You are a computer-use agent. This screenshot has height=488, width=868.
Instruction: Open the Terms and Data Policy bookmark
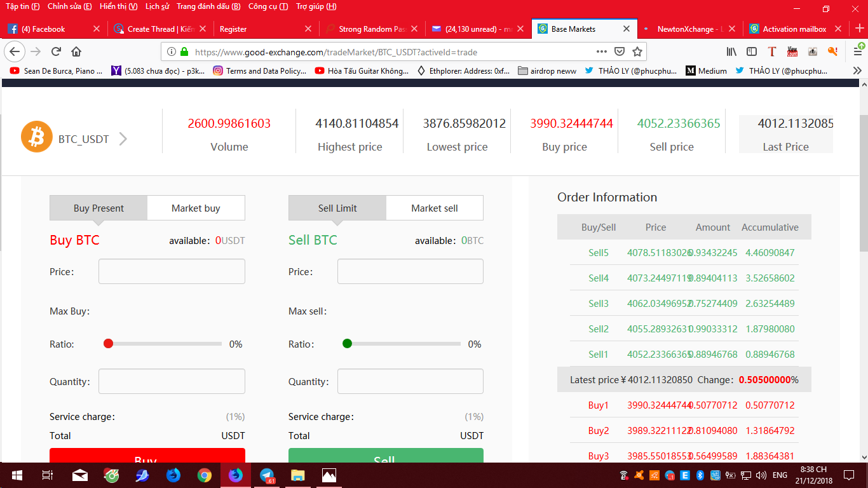[x=259, y=71]
